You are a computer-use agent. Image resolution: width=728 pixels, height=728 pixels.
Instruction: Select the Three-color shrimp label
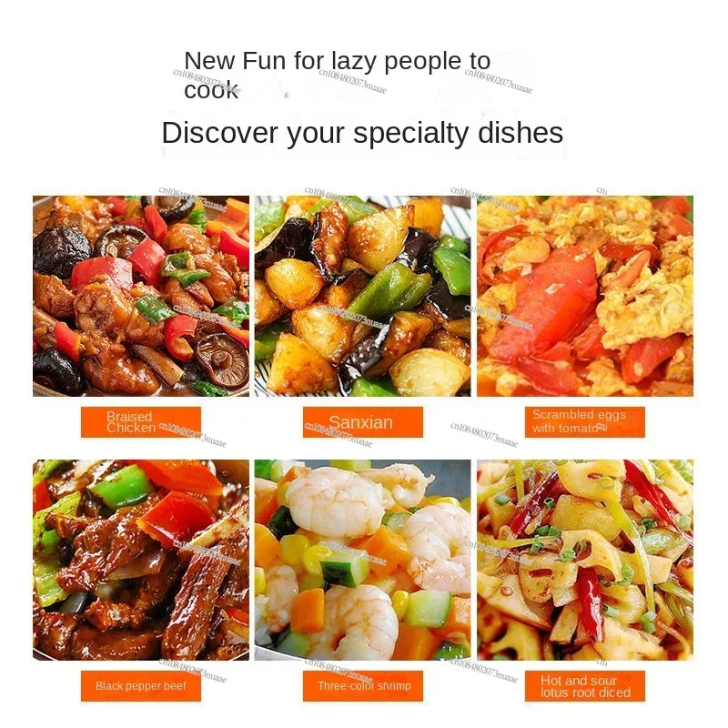[362, 686]
